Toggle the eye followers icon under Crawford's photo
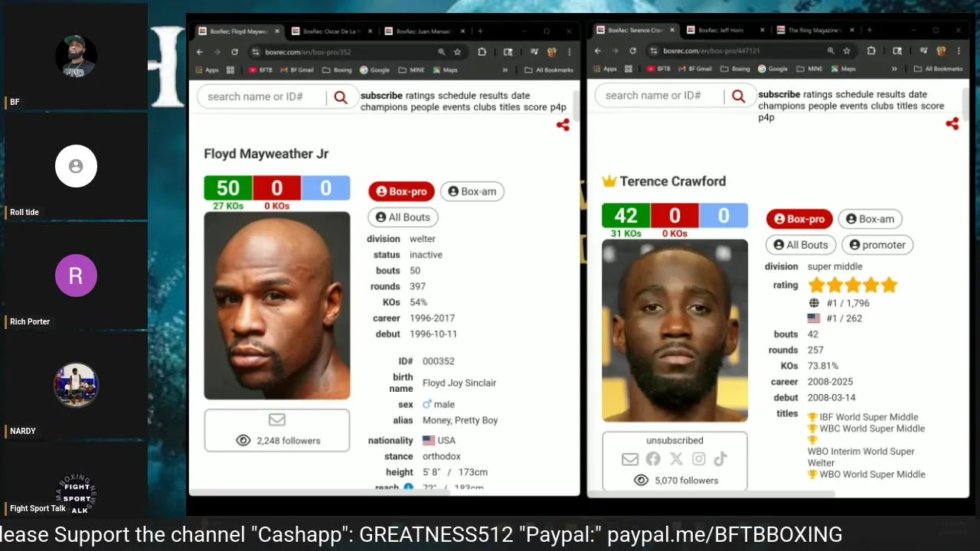Image resolution: width=980 pixels, height=551 pixels. click(641, 481)
